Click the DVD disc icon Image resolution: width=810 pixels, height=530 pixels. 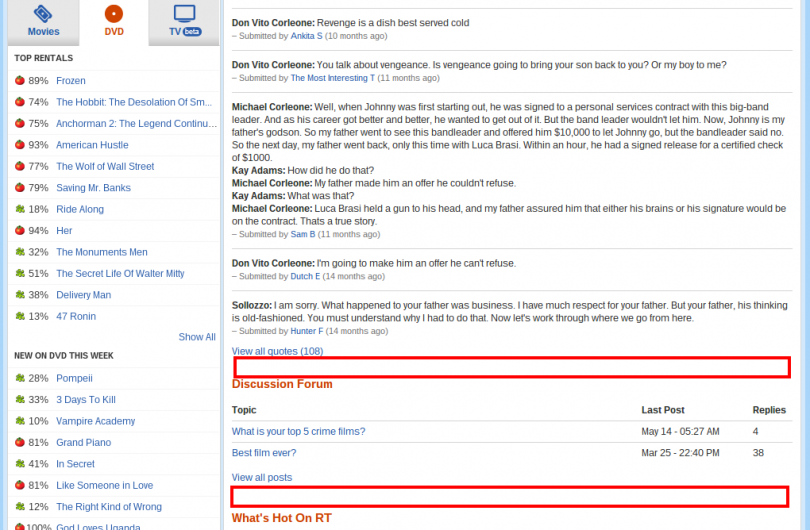point(114,13)
